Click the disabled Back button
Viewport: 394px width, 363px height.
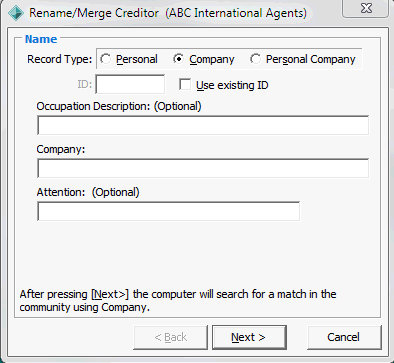tap(170, 337)
